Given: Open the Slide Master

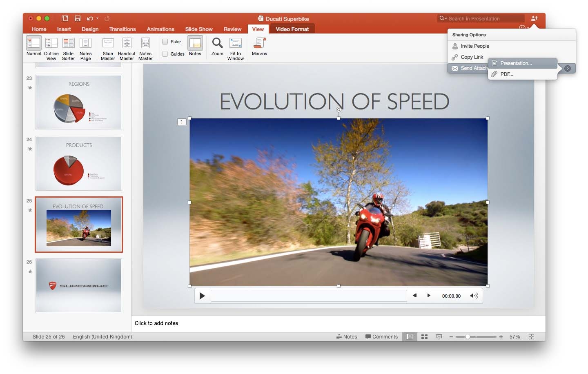Looking at the screenshot, I should pos(108,49).
